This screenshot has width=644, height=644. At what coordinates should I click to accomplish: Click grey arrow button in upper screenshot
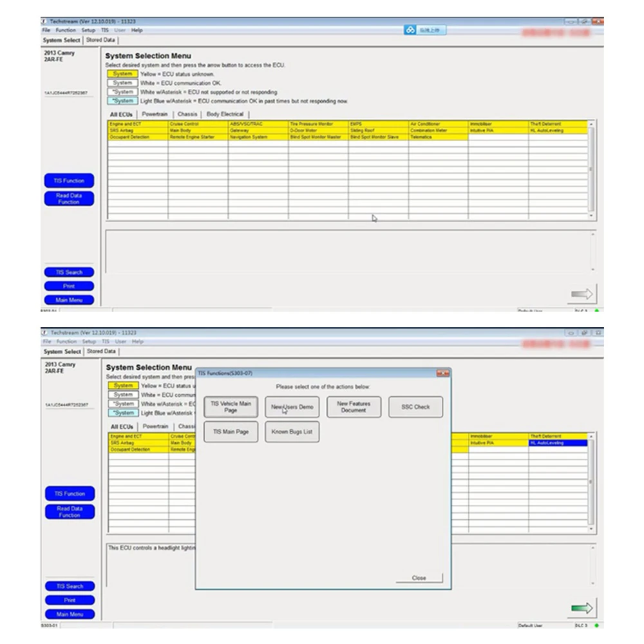[582, 294]
